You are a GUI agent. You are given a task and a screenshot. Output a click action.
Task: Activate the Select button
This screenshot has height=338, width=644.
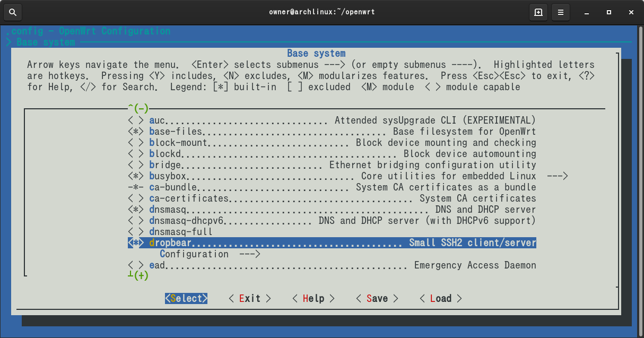click(186, 299)
